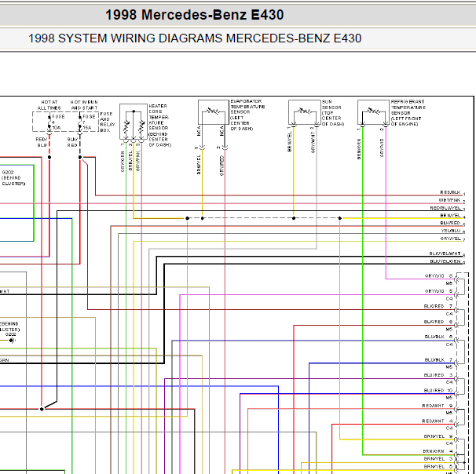Click the 'G202 (BEHIND CLUSTER)' label near the top
Screen dimensions: 476x474
13,178
